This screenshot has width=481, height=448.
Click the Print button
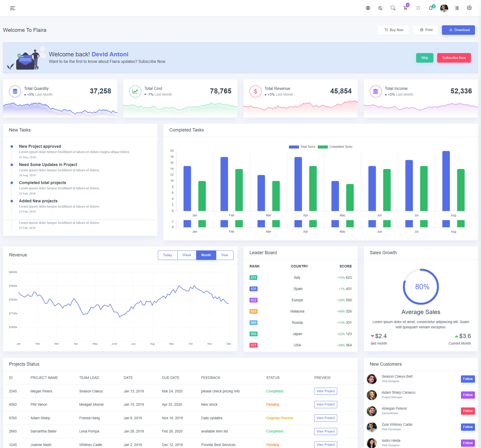(x=425, y=30)
